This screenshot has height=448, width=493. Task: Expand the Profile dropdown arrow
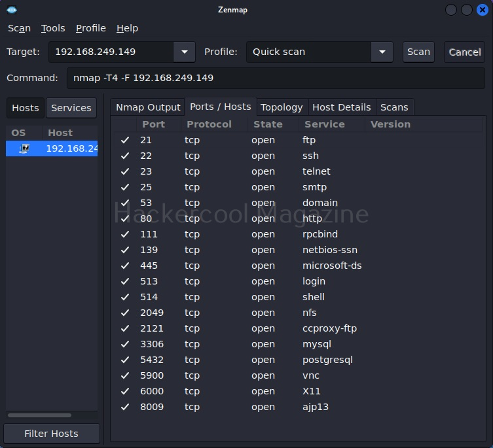(x=382, y=52)
